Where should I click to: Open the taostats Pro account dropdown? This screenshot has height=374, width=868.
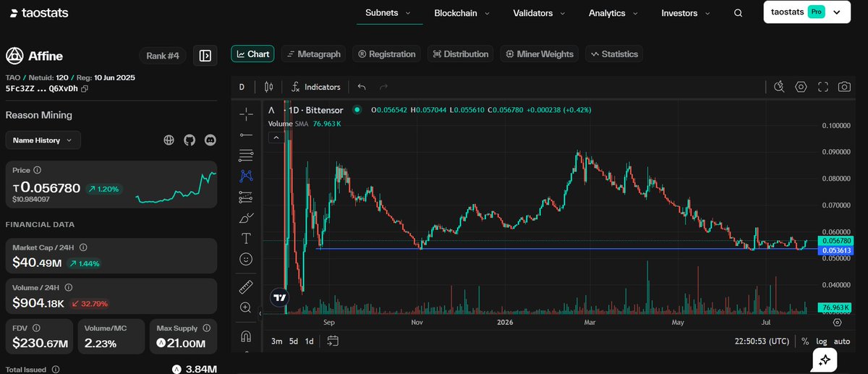(x=807, y=12)
